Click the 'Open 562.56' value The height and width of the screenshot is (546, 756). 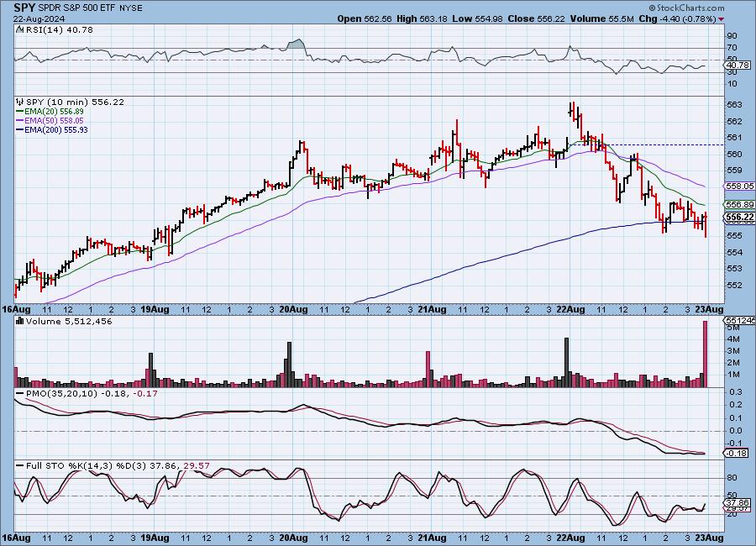click(x=365, y=18)
